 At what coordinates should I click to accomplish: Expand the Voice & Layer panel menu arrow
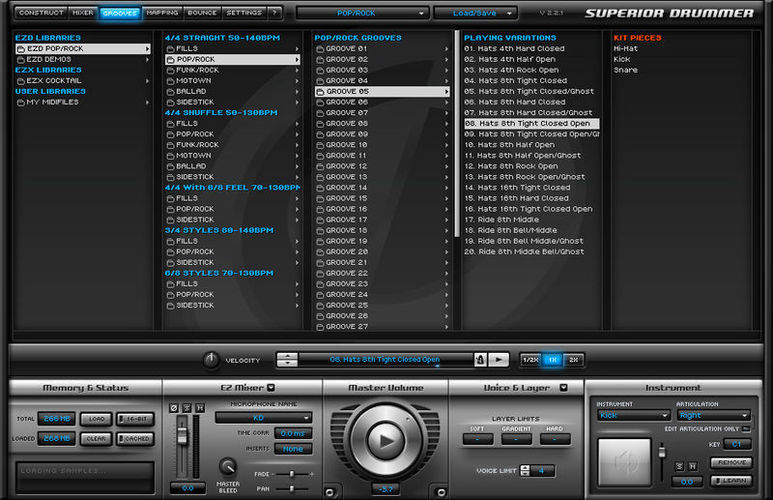(x=563, y=388)
